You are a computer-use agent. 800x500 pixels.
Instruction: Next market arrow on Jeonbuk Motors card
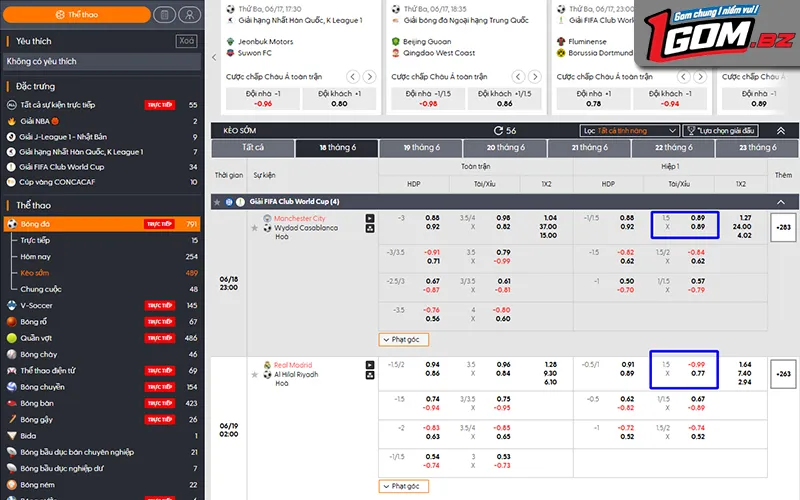click(369, 77)
